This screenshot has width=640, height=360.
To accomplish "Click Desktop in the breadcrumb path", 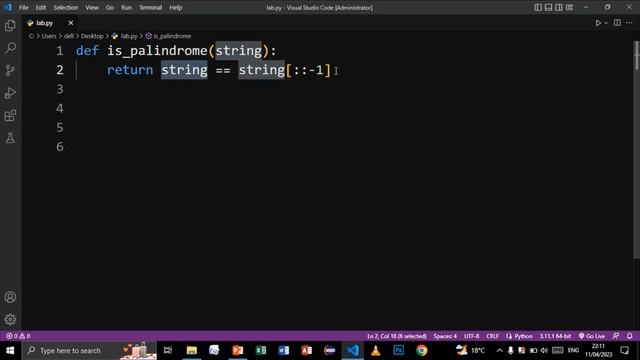I will point(92,36).
